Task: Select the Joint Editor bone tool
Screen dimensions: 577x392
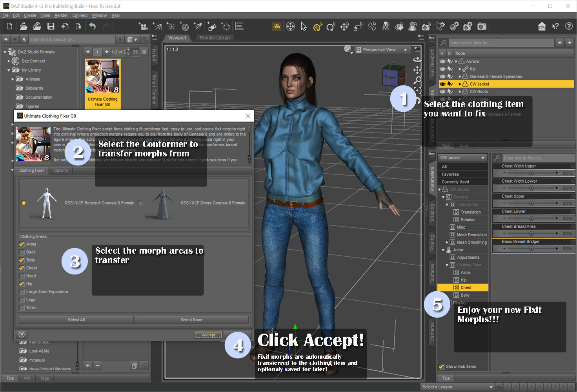Action: click(372, 26)
